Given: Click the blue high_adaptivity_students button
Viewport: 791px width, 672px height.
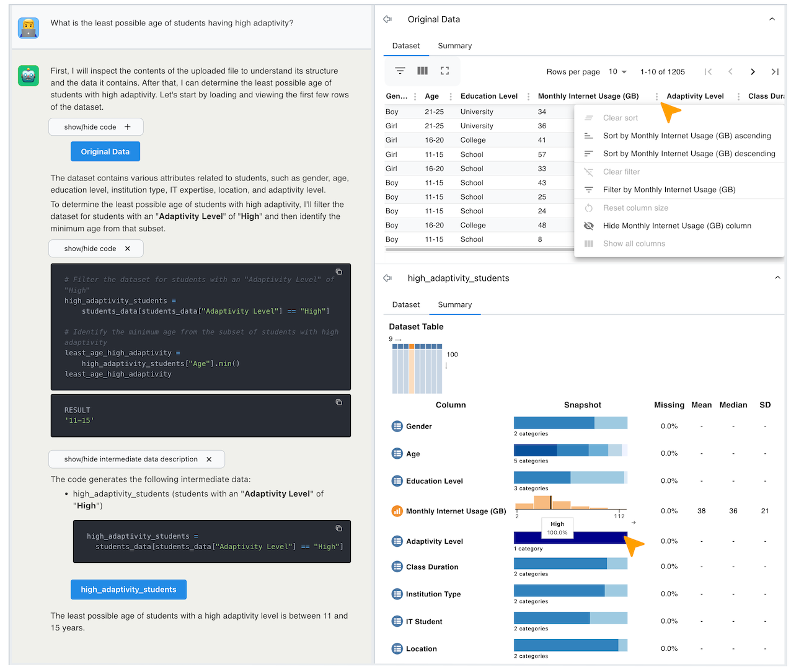Looking at the screenshot, I should click(x=128, y=590).
